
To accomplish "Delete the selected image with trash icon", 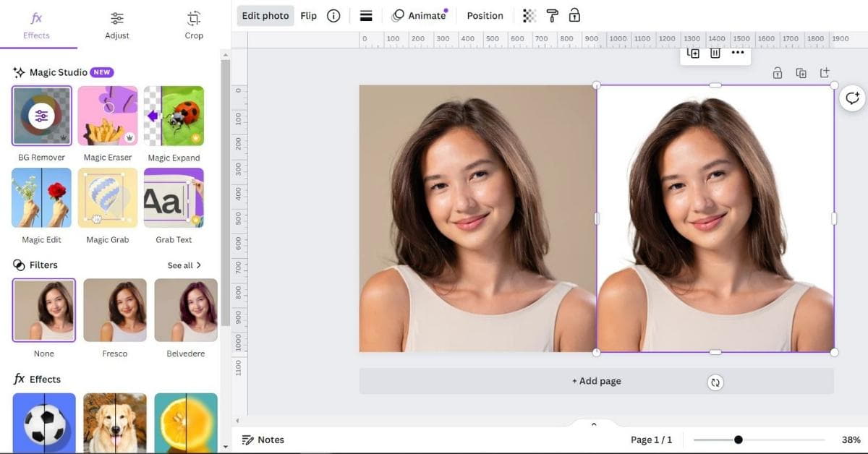I will point(715,53).
